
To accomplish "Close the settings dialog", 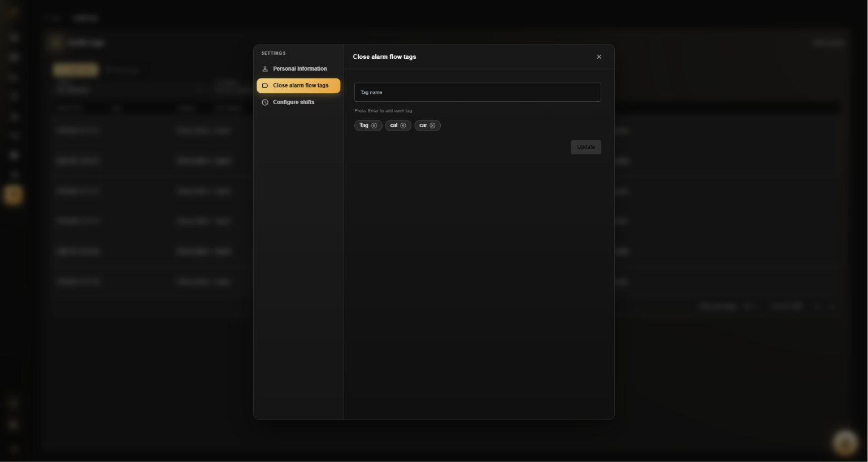I will coord(599,57).
